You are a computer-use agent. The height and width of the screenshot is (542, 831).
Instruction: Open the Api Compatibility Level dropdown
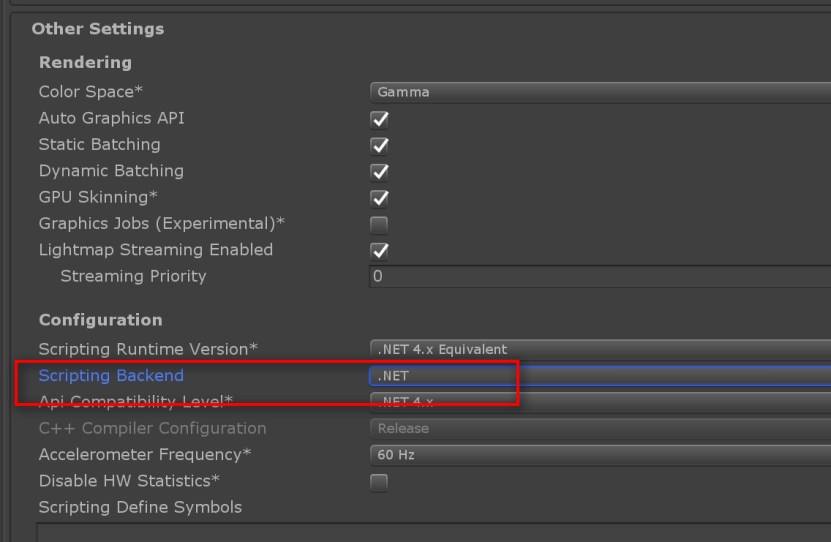point(600,403)
